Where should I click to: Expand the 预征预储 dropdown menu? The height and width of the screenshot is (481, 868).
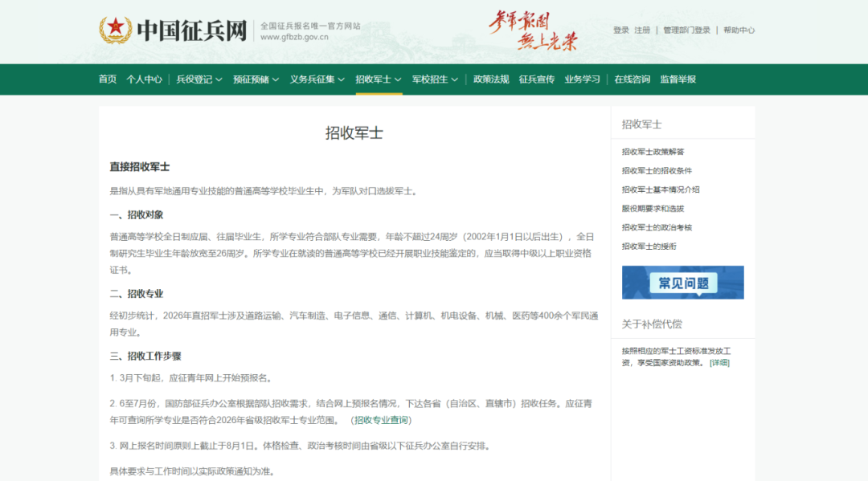point(256,79)
